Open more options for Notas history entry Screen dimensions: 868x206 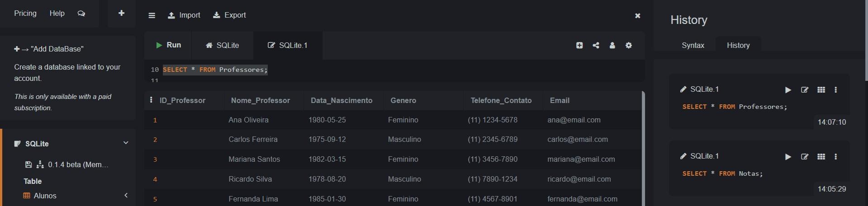pos(836,157)
